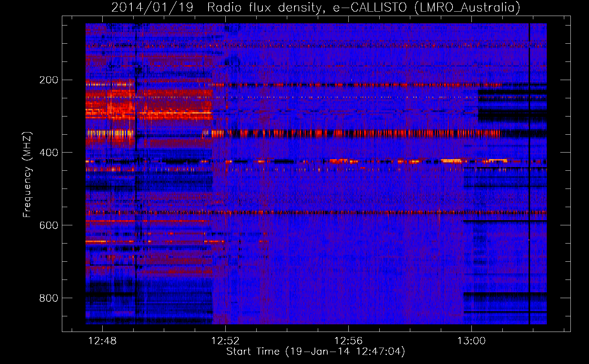Image resolution: width=589 pixels, height=364 pixels.
Task: Click the 600 frequency axis label
Action: point(49,225)
